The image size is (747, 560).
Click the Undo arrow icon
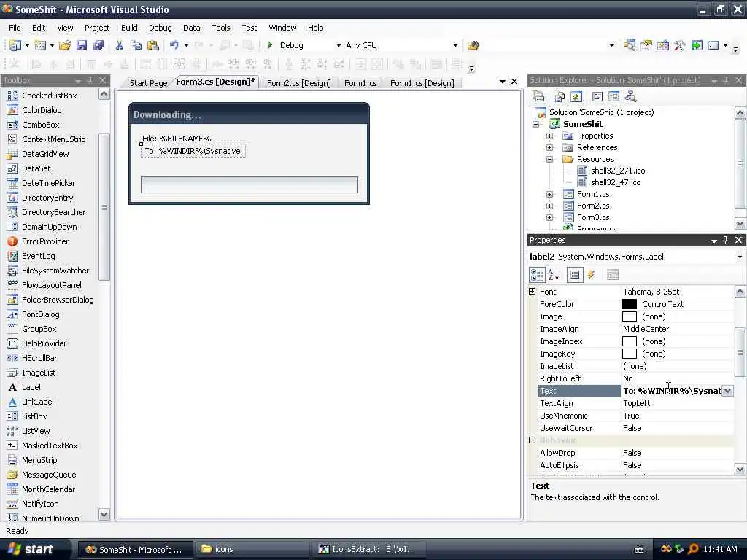(x=174, y=45)
